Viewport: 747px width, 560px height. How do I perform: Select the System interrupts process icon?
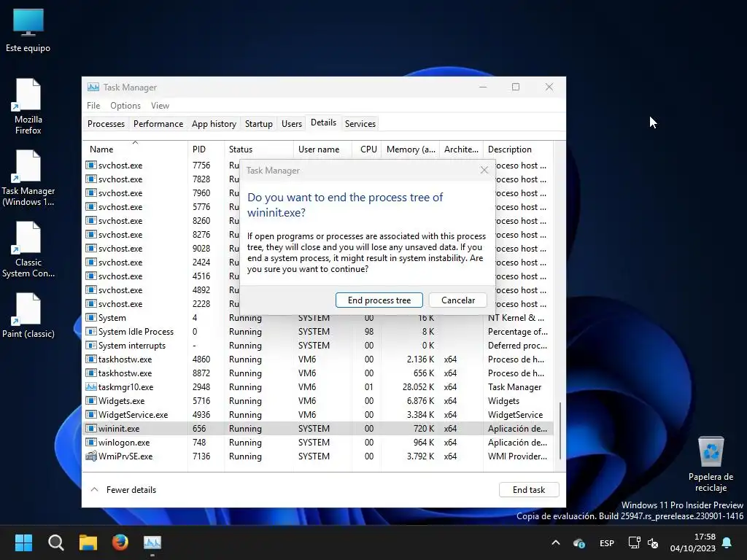(91, 345)
